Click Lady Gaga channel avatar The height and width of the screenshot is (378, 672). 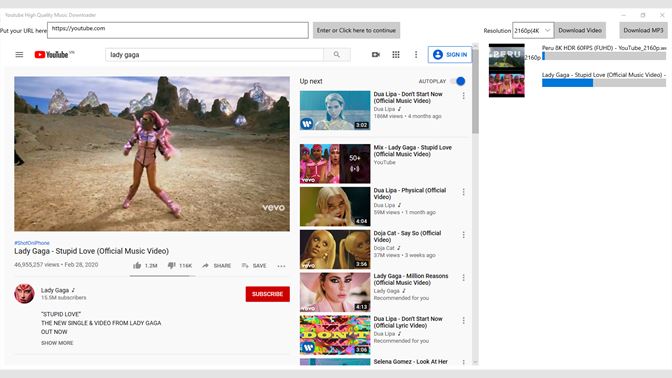tap(24, 294)
